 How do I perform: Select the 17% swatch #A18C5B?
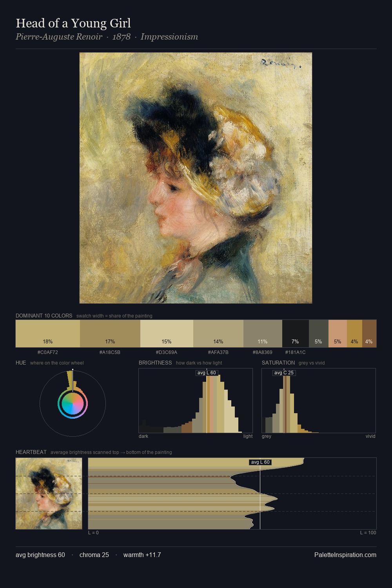click(110, 334)
